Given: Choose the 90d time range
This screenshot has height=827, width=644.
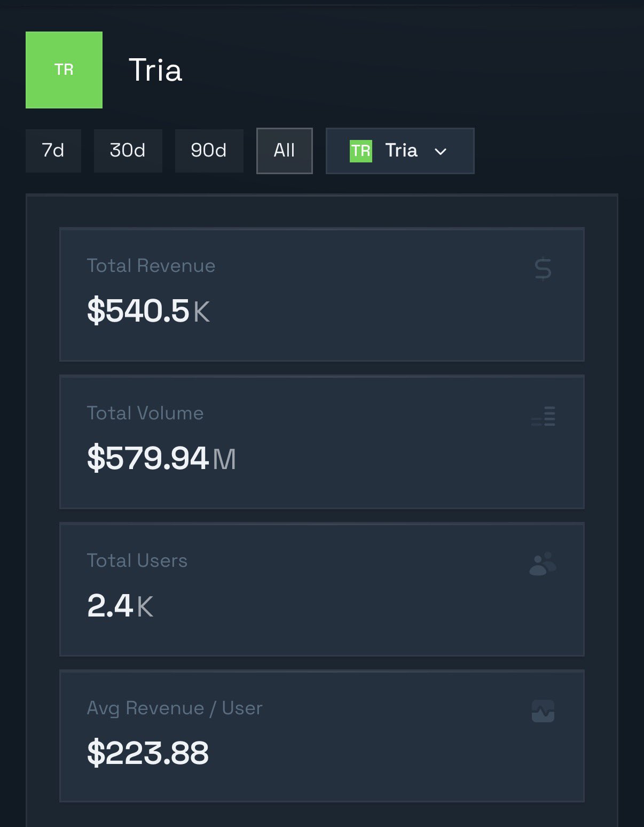Looking at the screenshot, I should coord(209,151).
